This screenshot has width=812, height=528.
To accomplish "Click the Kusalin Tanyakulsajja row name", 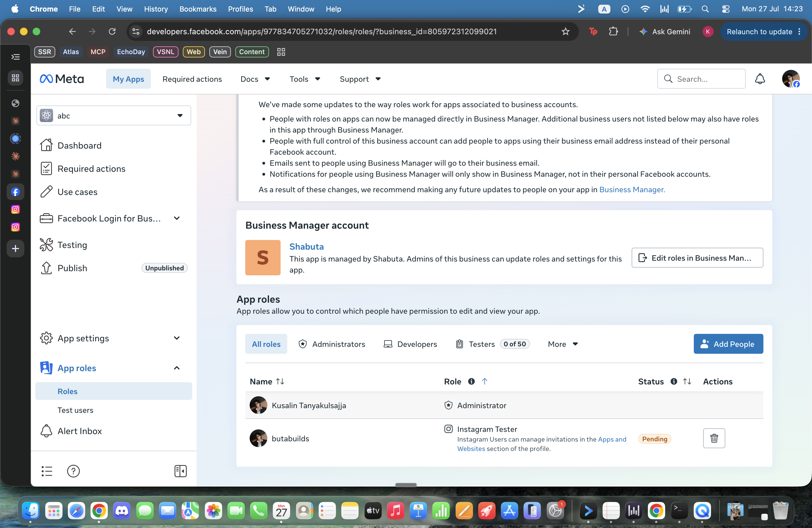I will (x=309, y=405).
